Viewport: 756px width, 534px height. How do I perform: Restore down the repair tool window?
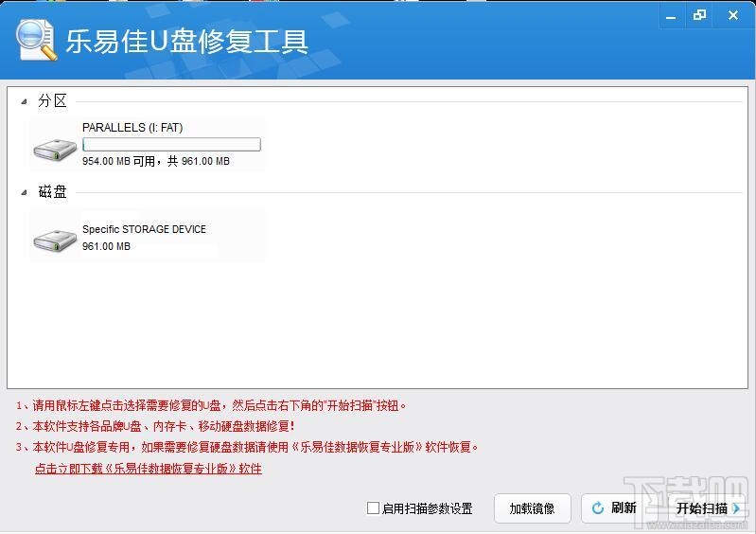699,15
